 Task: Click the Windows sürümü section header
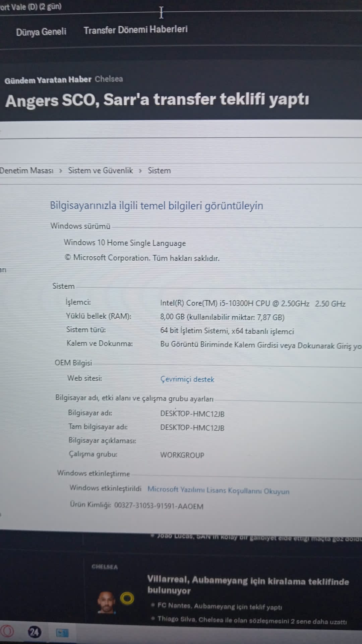pyautogui.click(x=80, y=226)
